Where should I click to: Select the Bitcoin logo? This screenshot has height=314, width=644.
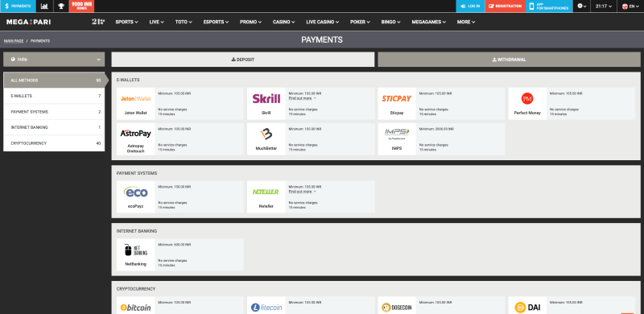pyautogui.click(x=135, y=308)
